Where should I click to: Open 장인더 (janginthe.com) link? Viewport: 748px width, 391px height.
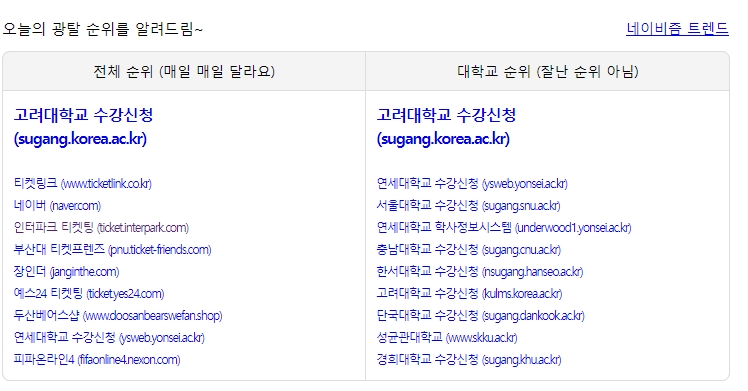(x=66, y=271)
